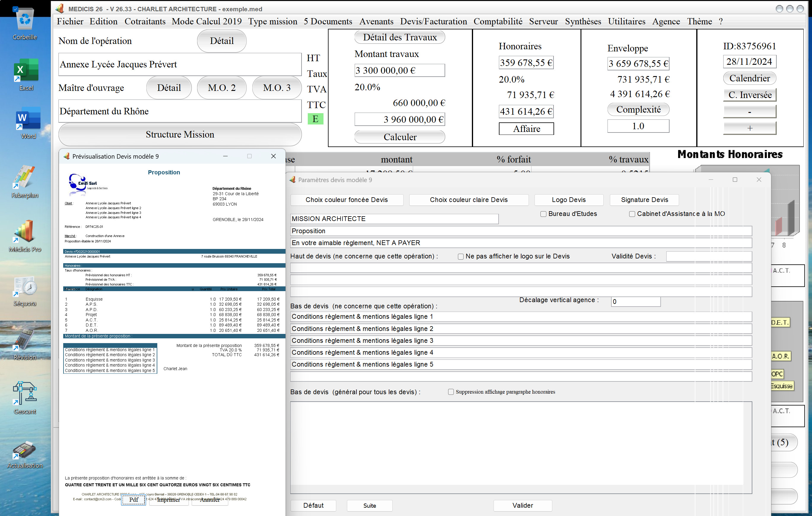Click the Paramètres devis modèle 9 window icon
812x516 pixels.
(292, 180)
